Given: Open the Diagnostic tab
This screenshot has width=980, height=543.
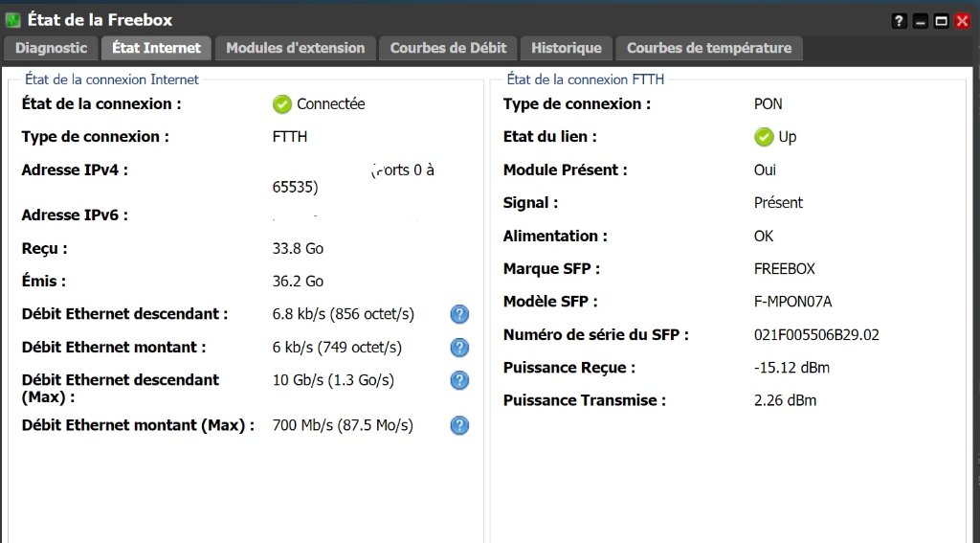Looking at the screenshot, I should tap(52, 48).
